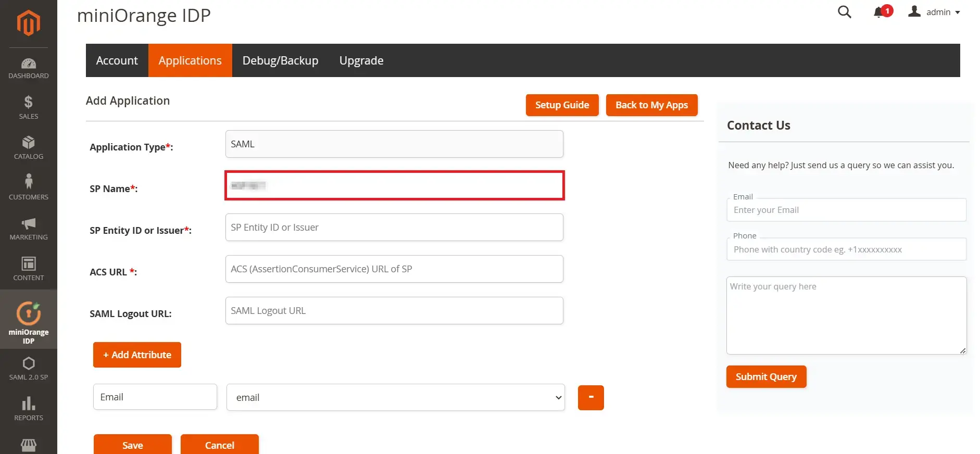This screenshot has width=980, height=454.
Task: Click the Add Attribute button
Action: (137, 355)
